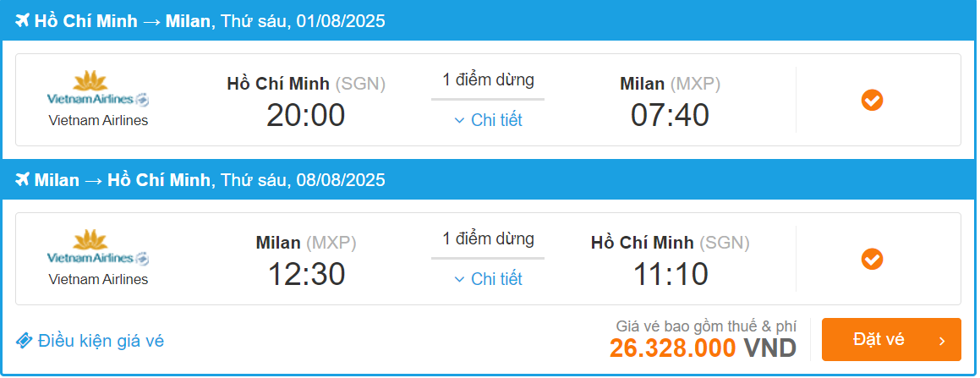Viewport: 980px width, 378px height.
Task: Click the Vietnam Airlines logo on the outbound flight
Action: [98, 90]
